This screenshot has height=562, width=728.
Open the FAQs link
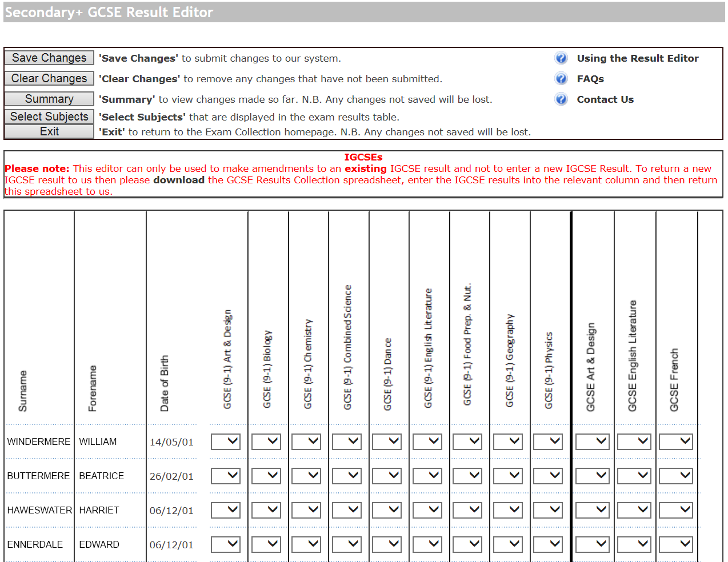[x=590, y=79]
